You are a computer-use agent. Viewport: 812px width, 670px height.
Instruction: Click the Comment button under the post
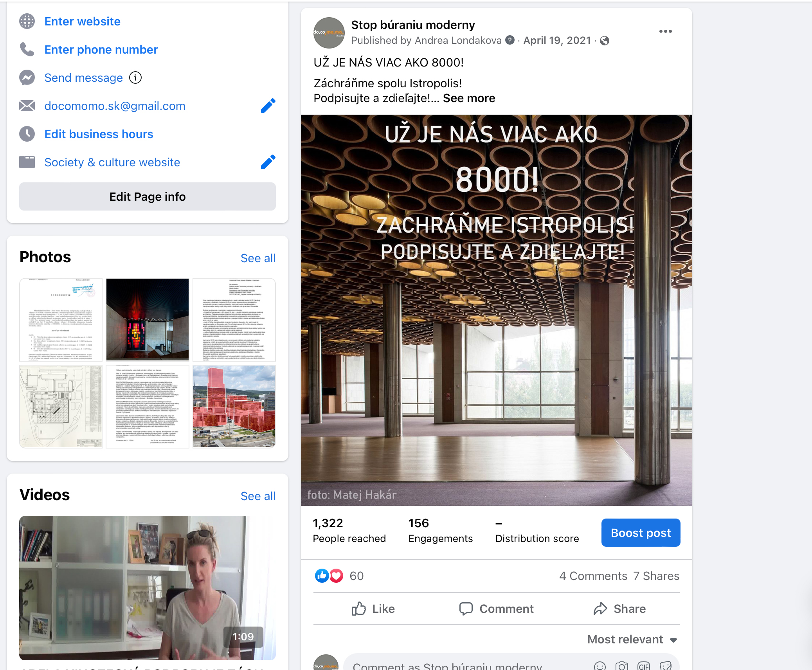click(496, 609)
